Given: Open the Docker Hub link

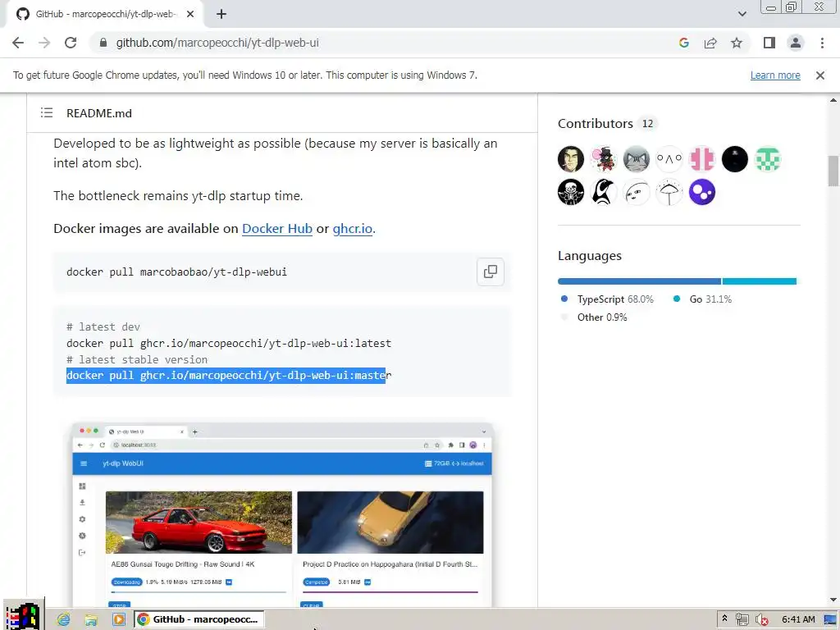Looking at the screenshot, I should click(x=277, y=228).
